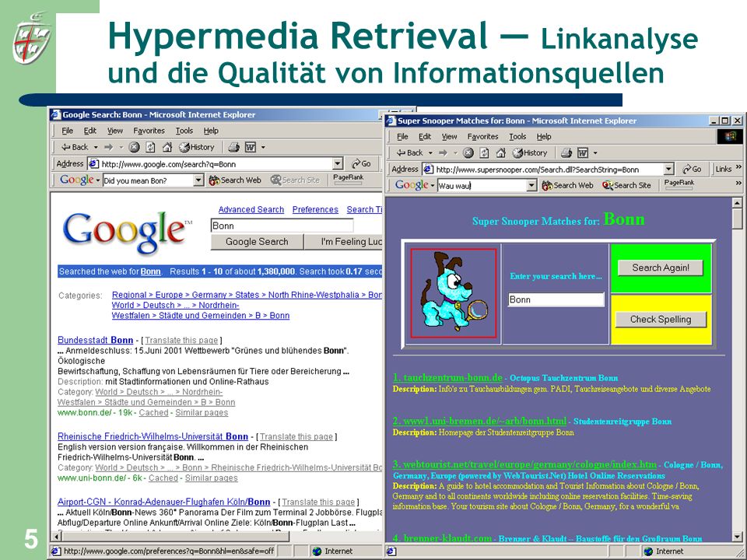Viewport: 747px width, 560px height.
Task: Stop page loading in Super Snooper window
Action: (468, 153)
